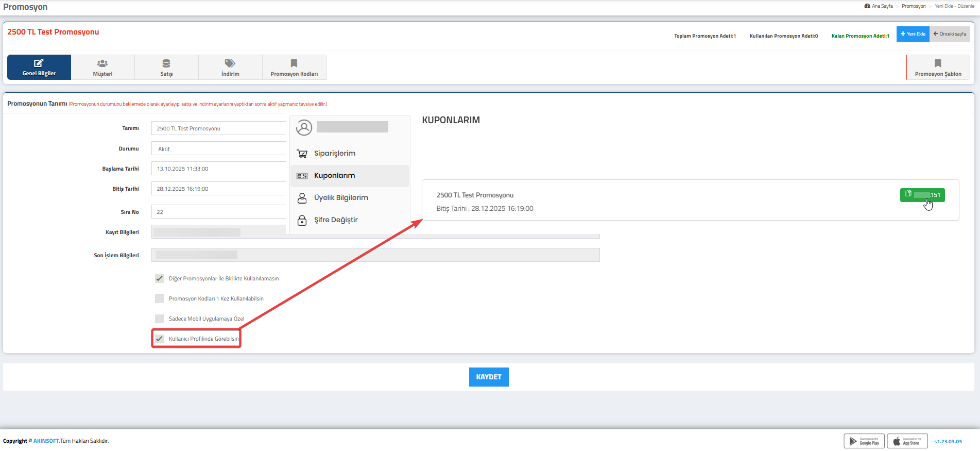Click the Google Play download badge
Screen dimensions: 980x451
coord(864,441)
